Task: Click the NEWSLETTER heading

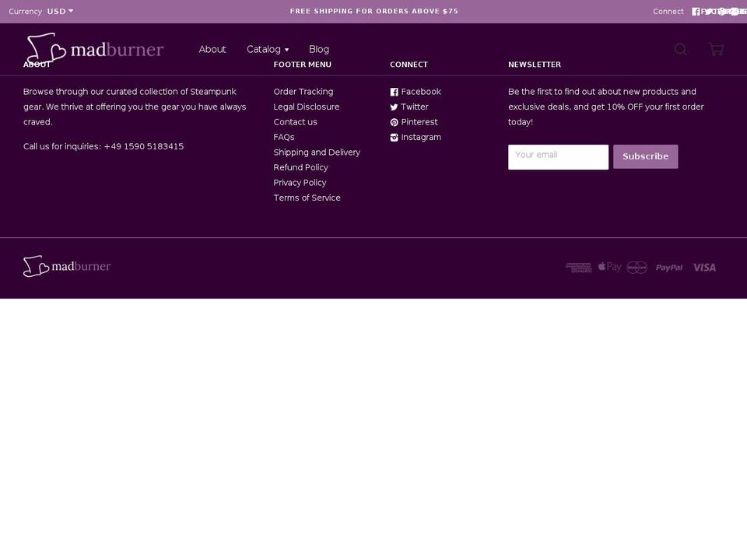Action: [x=535, y=65]
